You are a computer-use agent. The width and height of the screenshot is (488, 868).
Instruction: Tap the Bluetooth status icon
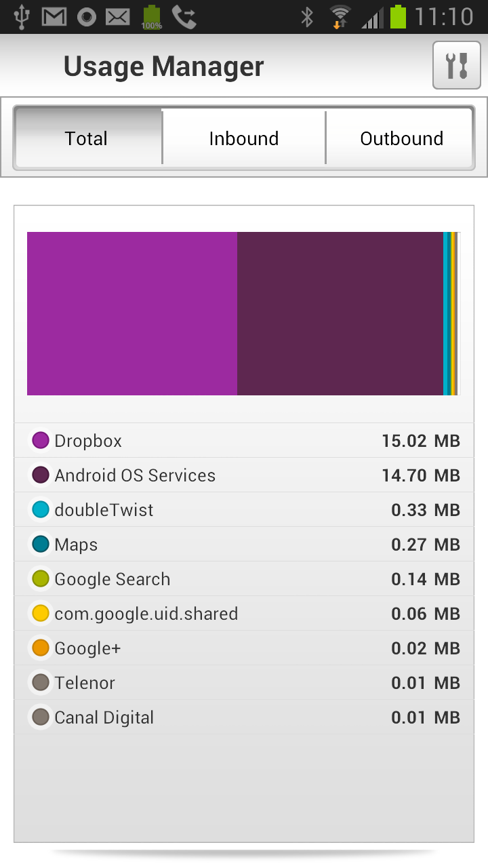point(307,17)
